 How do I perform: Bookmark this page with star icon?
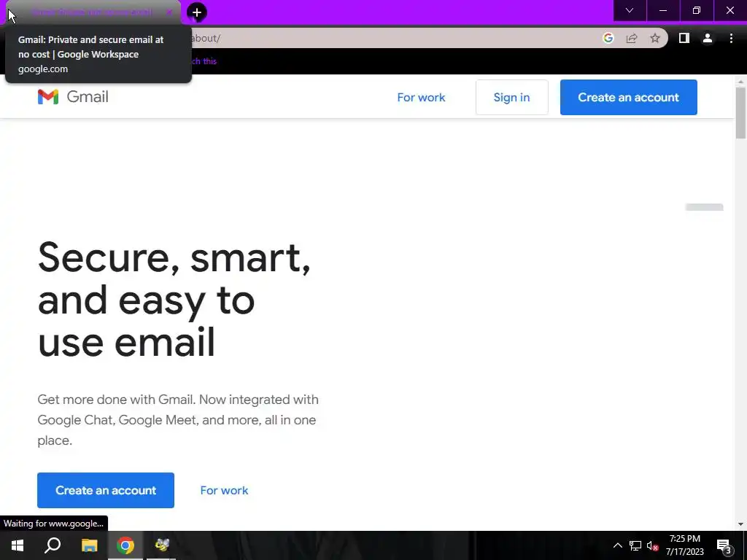pos(655,38)
